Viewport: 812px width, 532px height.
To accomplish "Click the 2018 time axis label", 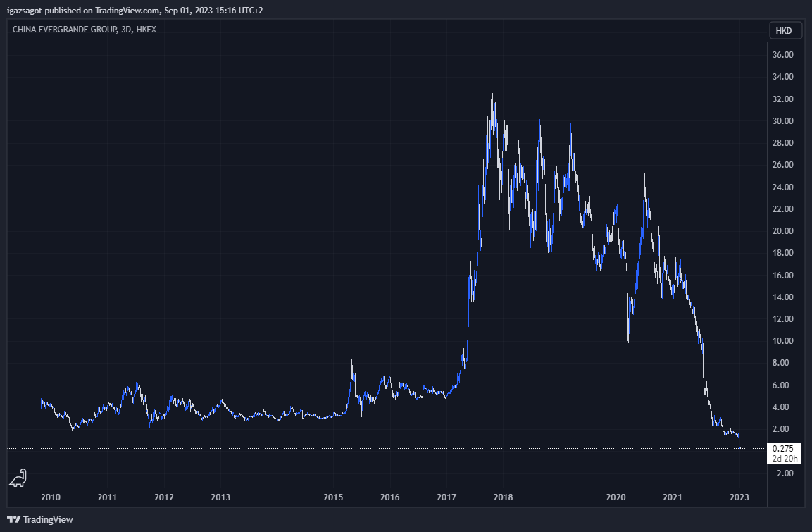I will [503, 497].
